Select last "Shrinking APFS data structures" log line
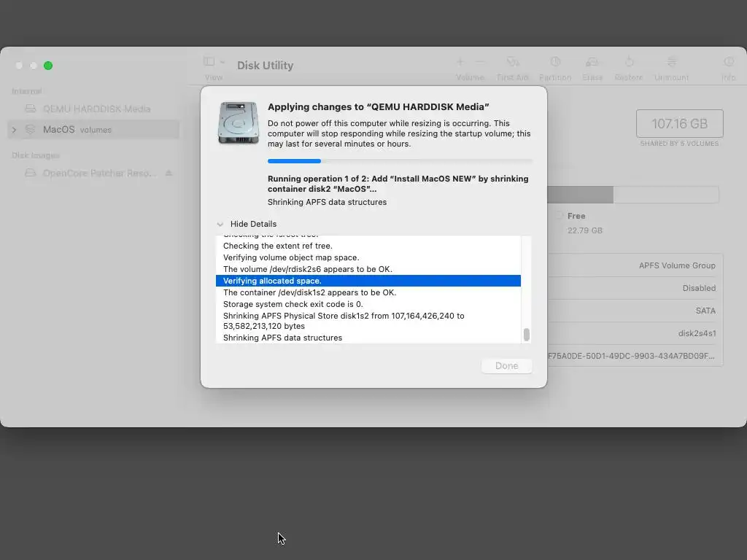This screenshot has height=560, width=747. click(368, 338)
